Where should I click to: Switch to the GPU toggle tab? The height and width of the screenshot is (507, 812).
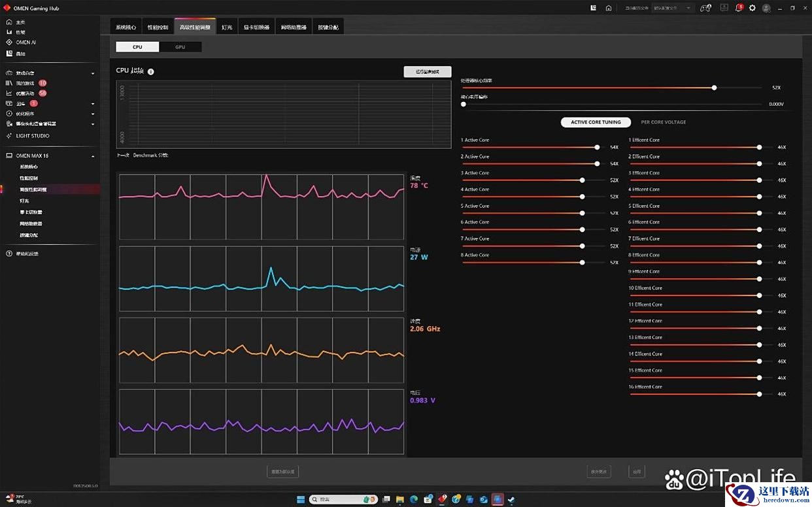[x=180, y=47]
